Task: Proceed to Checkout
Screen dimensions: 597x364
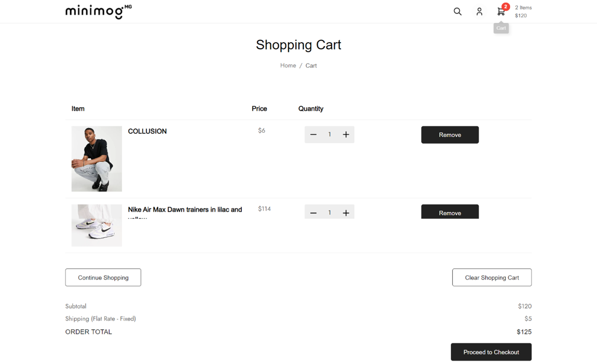Action: [491, 352]
